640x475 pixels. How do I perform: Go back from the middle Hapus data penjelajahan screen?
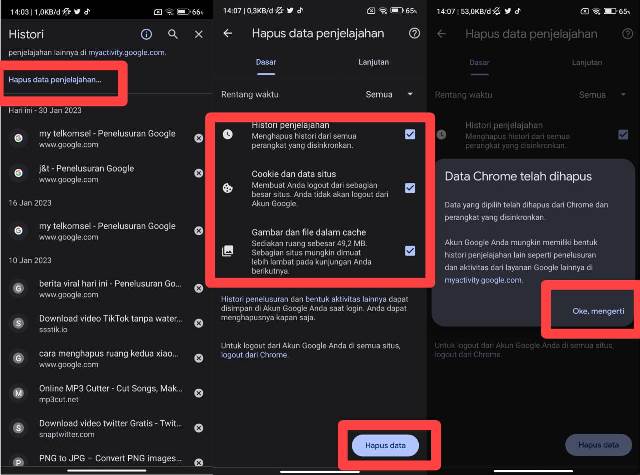coord(228,33)
